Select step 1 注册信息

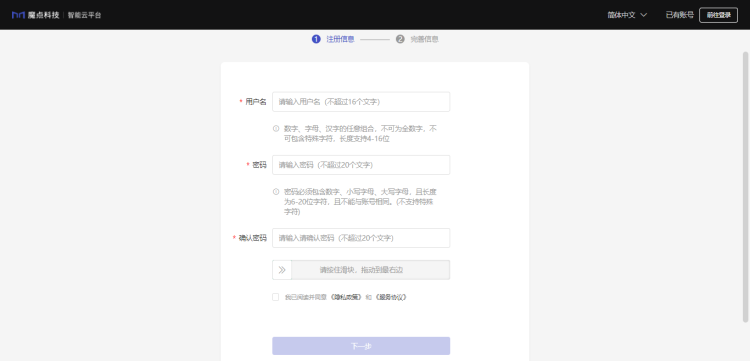[x=333, y=39]
